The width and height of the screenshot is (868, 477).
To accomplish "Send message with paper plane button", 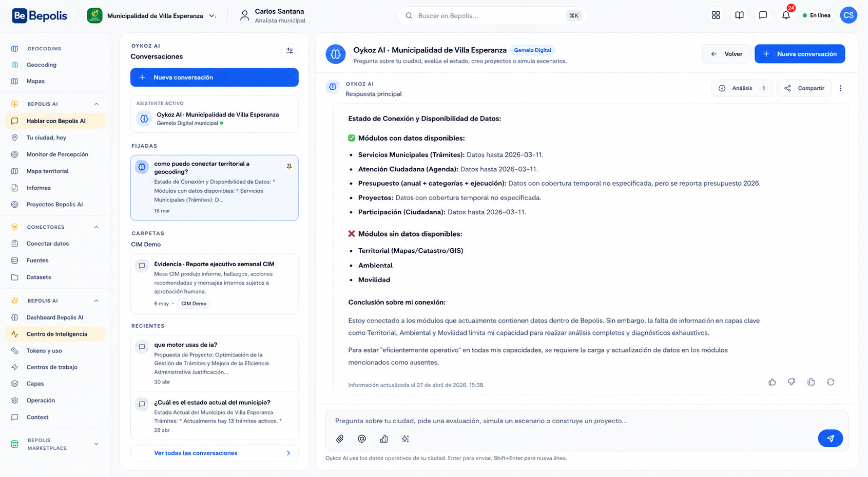I will tap(830, 439).
